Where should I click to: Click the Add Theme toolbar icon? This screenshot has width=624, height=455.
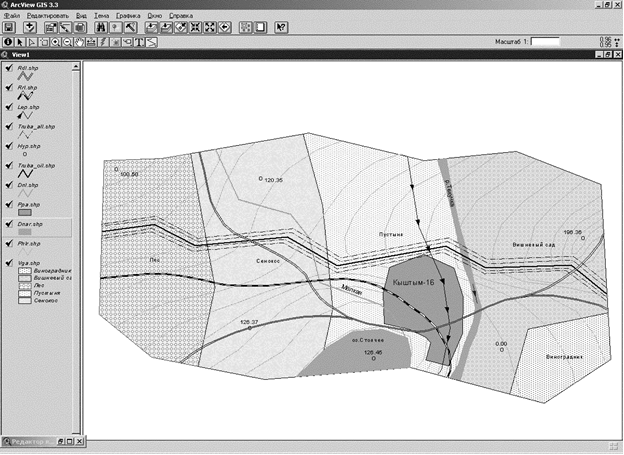click(x=31, y=27)
